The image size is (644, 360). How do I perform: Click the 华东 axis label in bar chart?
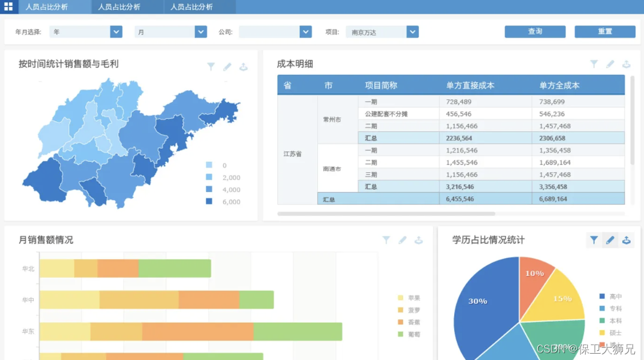(28, 331)
